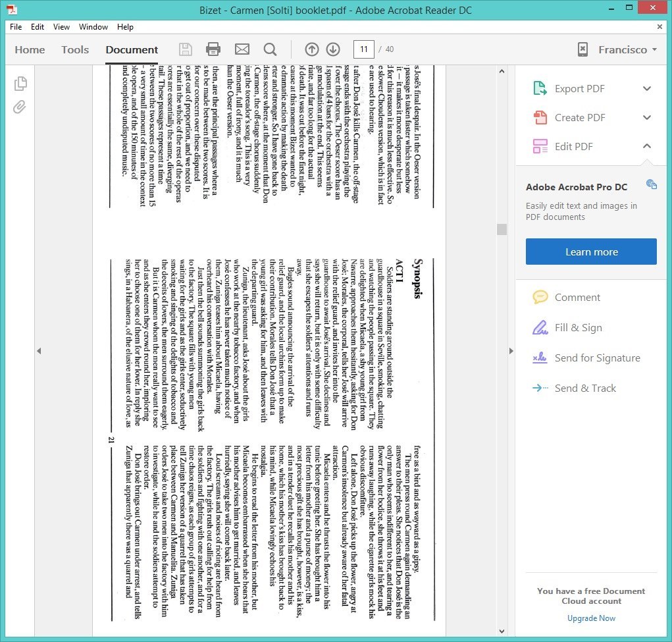Open the Francisco account dropdown
Viewport: 672px width, 642px height.
click(627, 50)
